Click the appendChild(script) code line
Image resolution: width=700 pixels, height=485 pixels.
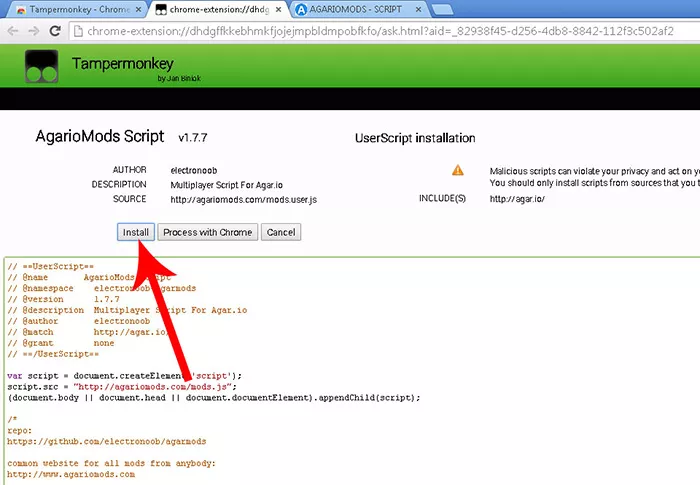(x=214, y=397)
